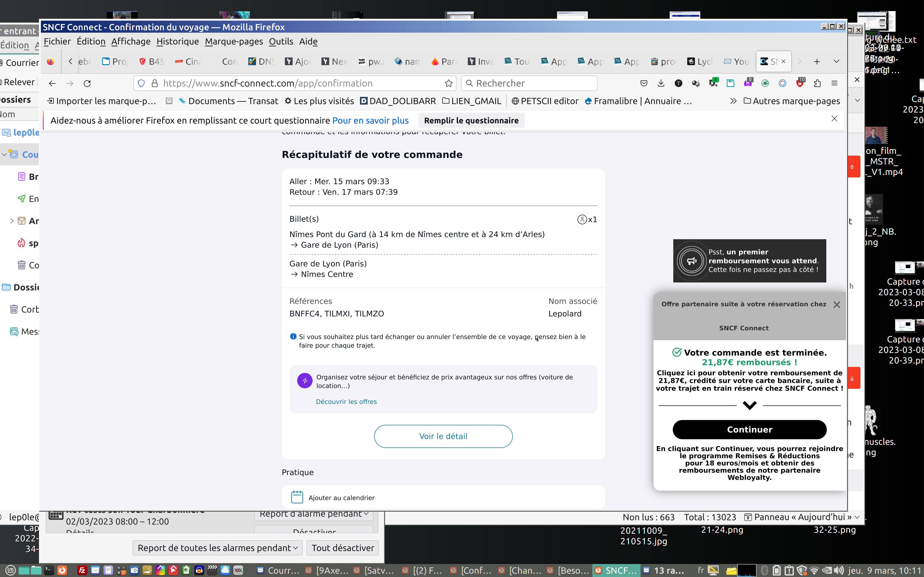Viewport: 924px width, 577px height.
Task: Bookmark this page with the star icon
Action: [449, 83]
